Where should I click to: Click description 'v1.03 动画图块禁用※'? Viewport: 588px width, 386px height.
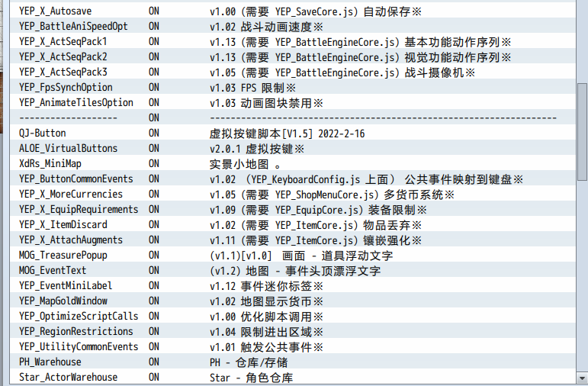[266, 103]
